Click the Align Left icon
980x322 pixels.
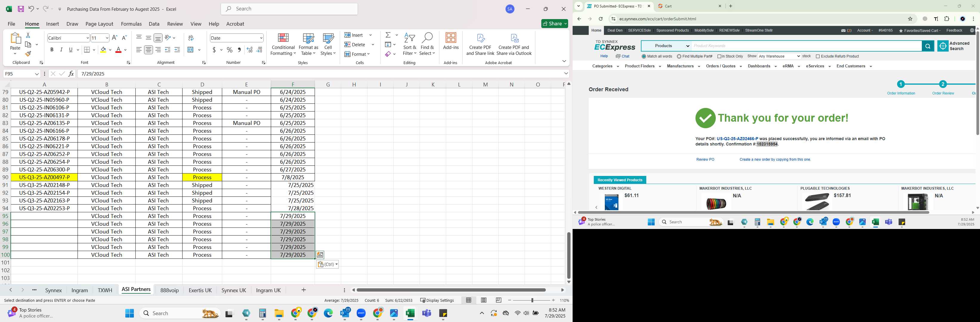(139, 50)
